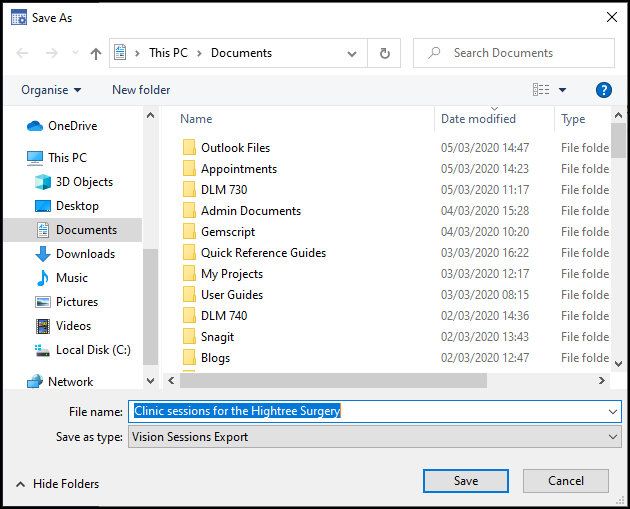Select Downloads in the navigation pane
Screen dimensions: 630x509
click(85, 254)
